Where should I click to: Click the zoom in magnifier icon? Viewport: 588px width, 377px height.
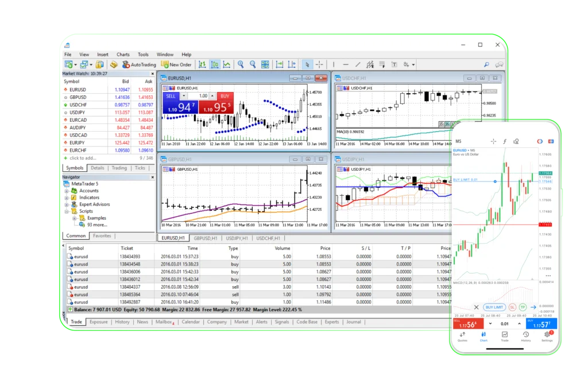coord(241,65)
